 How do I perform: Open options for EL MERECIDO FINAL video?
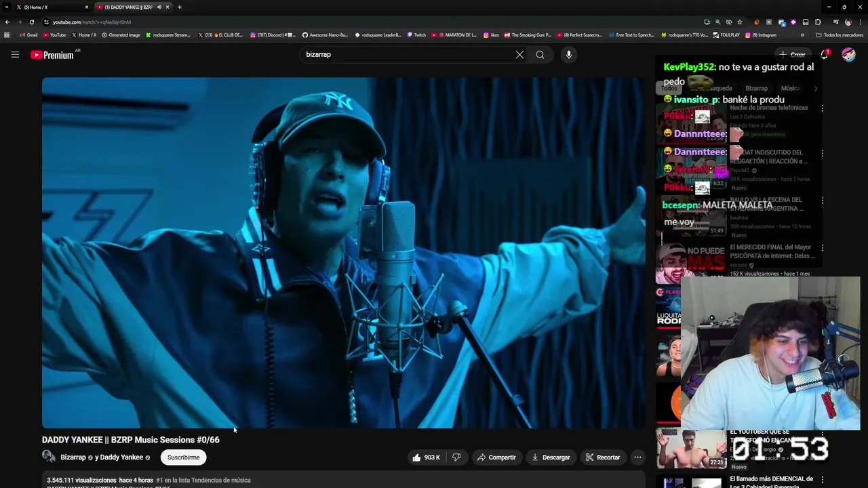click(822, 248)
